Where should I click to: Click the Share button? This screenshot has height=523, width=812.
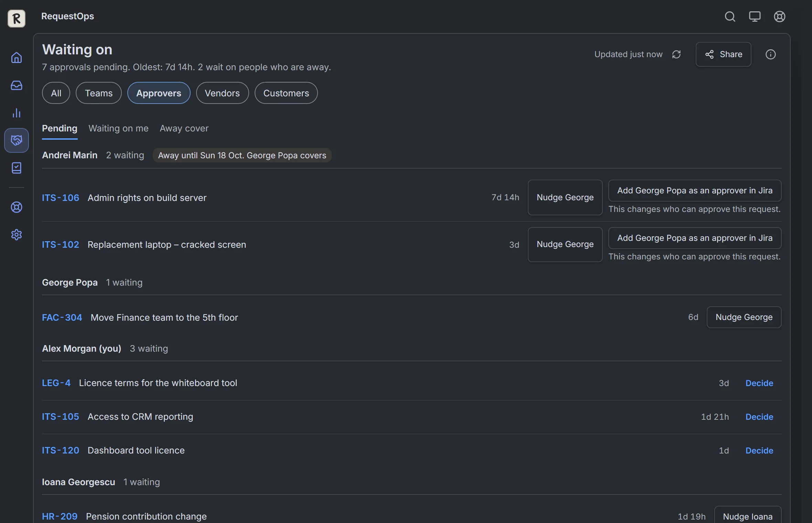click(x=723, y=54)
